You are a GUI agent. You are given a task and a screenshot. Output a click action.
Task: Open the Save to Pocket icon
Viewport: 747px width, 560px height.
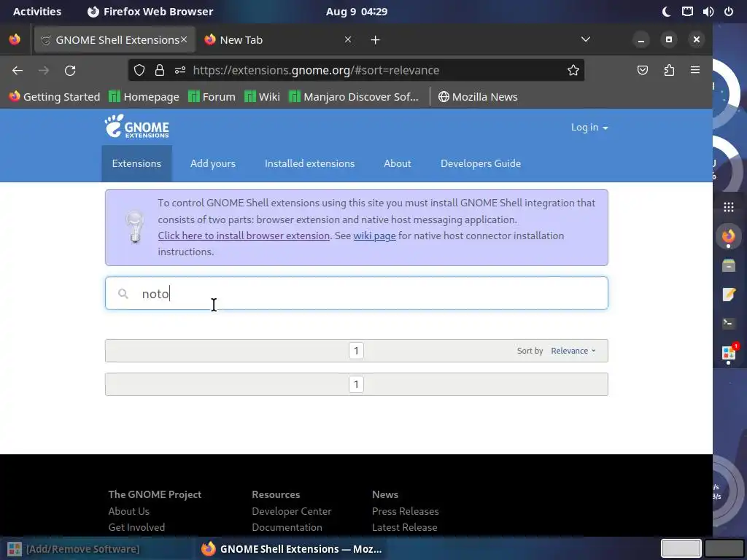[x=643, y=71]
